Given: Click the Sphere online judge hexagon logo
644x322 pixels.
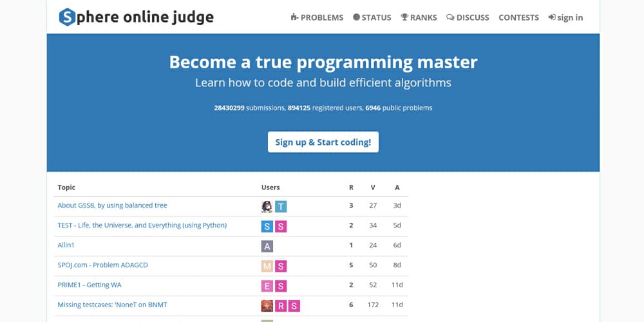Looking at the screenshot, I should click(68, 17).
